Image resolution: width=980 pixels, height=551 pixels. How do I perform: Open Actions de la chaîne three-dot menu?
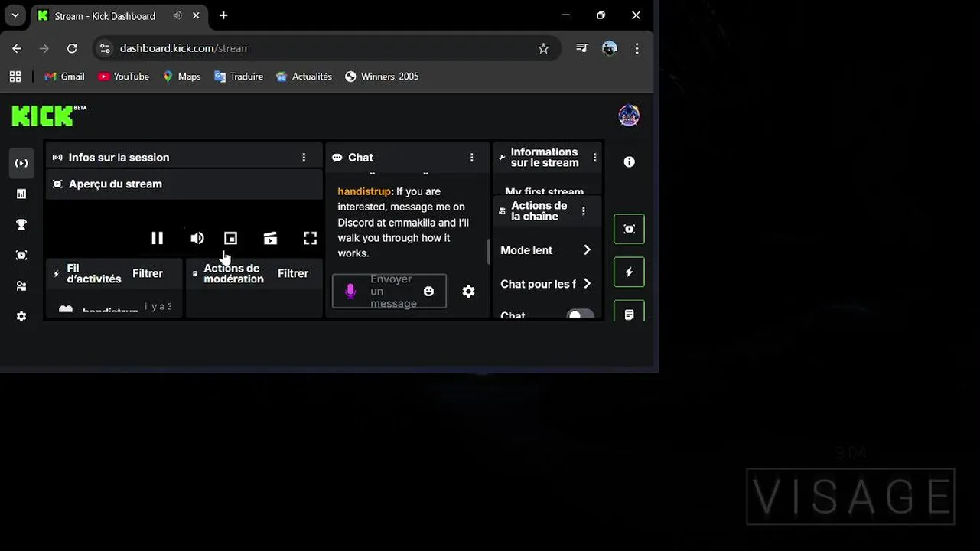coord(584,211)
